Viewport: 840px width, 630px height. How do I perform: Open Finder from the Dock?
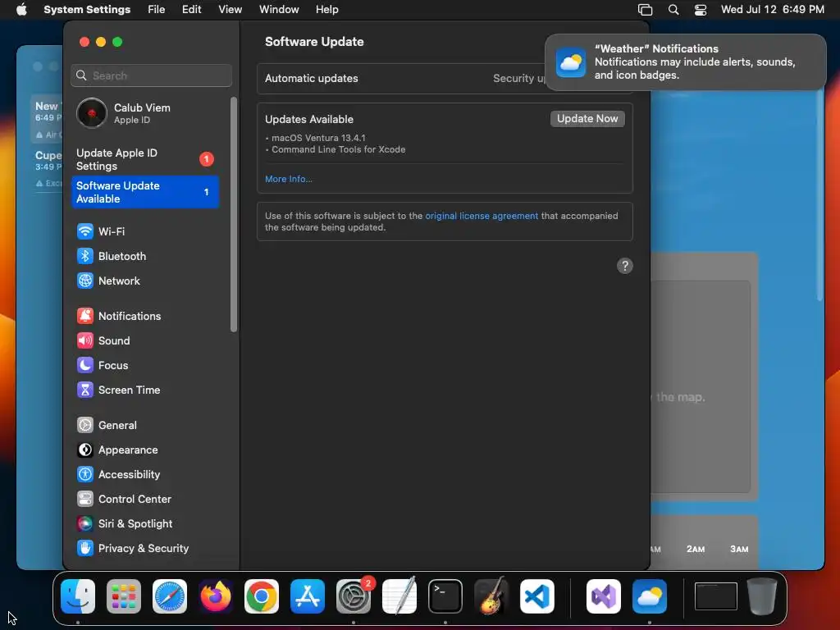pos(78,596)
